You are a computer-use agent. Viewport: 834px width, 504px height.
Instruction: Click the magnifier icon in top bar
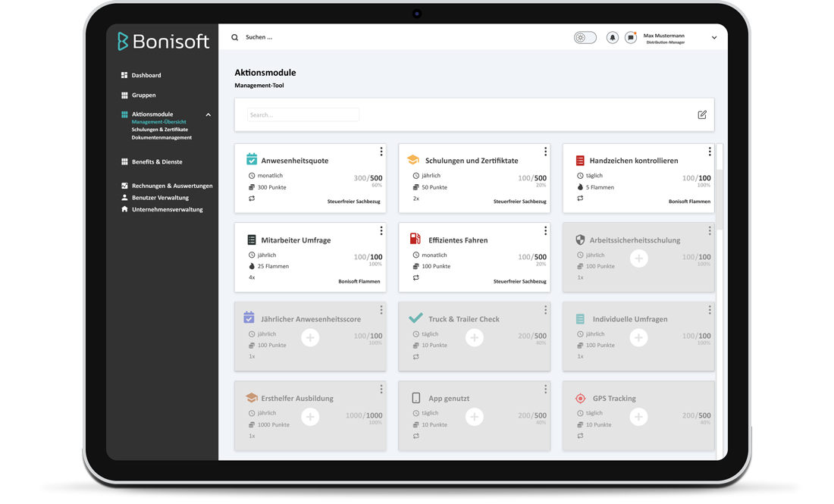click(235, 38)
